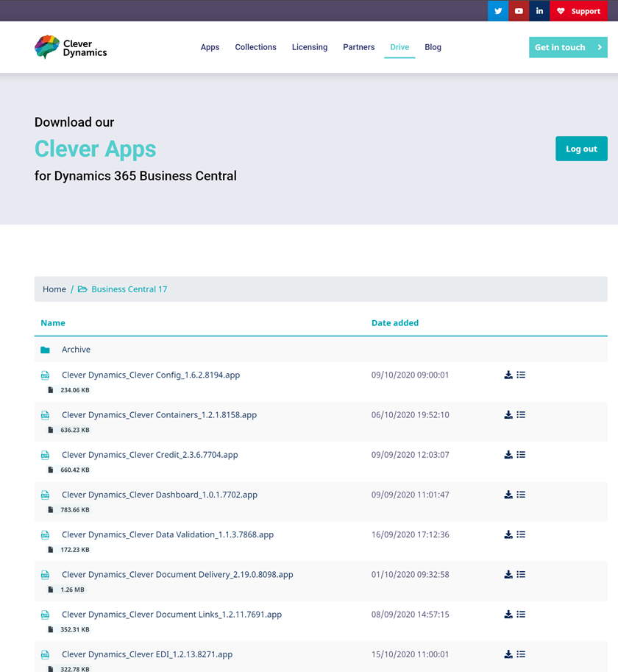The width and height of the screenshot is (618, 672).
Task: Visit the Blog page
Action: coord(433,47)
